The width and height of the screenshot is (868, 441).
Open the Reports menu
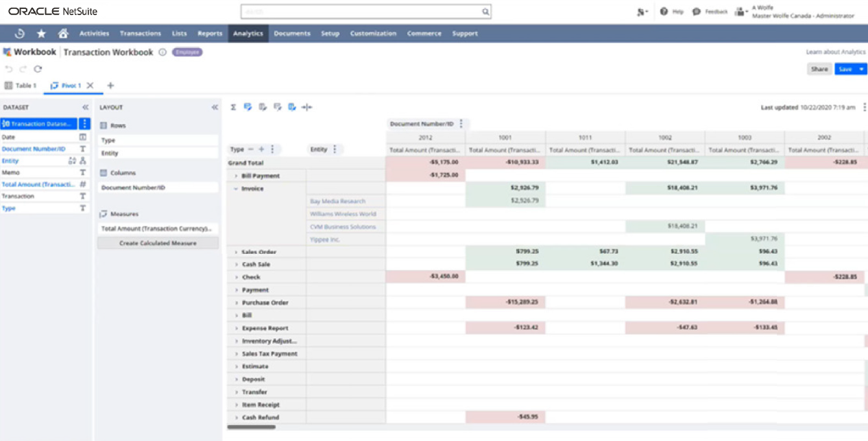click(x=210, y=33)
